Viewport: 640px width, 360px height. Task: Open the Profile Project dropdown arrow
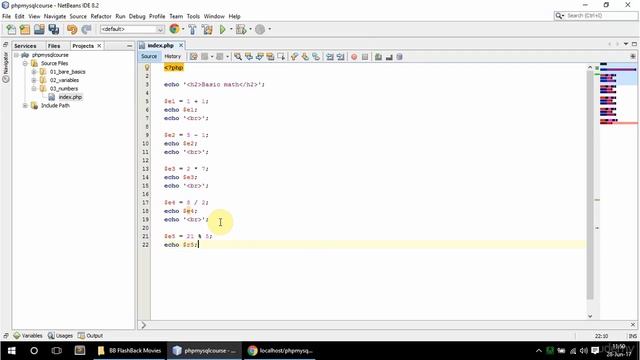click(x=269, y=29)
